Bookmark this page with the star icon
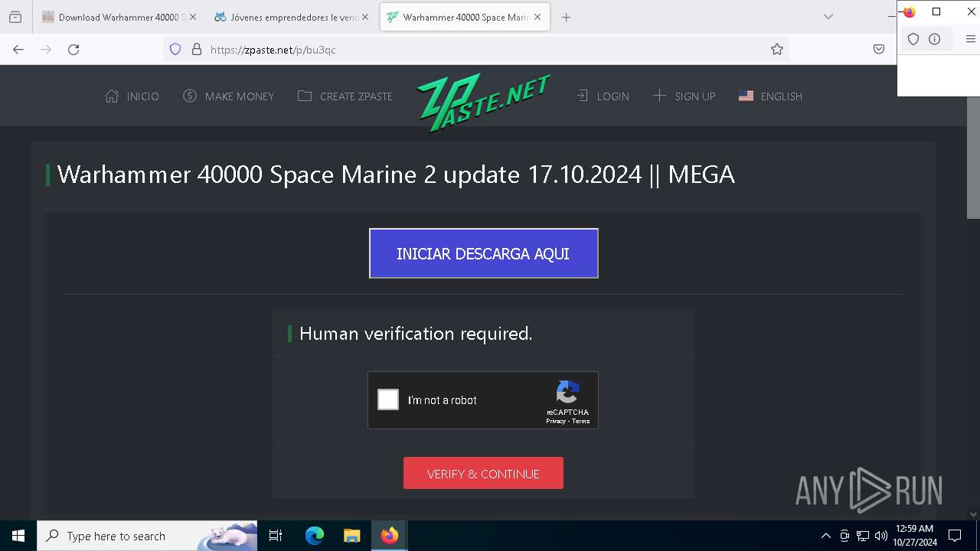This screenshot has height=551, width=980. (x=777, y=49)
